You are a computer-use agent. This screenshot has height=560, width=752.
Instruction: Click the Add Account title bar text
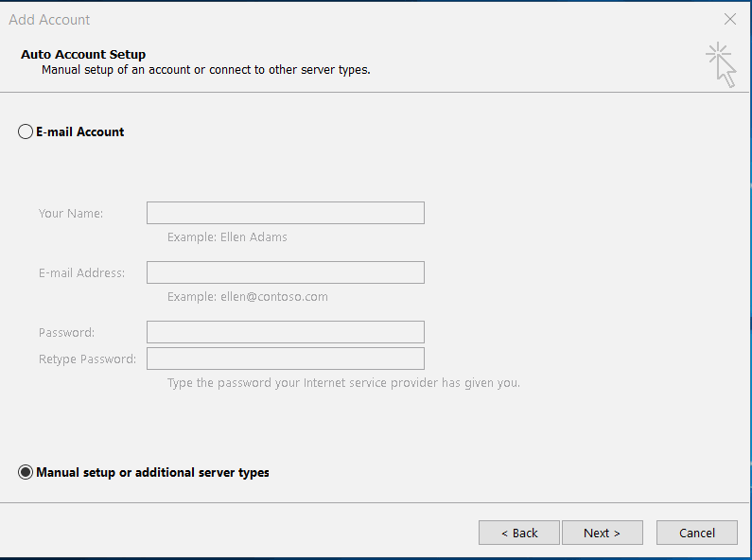coord(49,20)
